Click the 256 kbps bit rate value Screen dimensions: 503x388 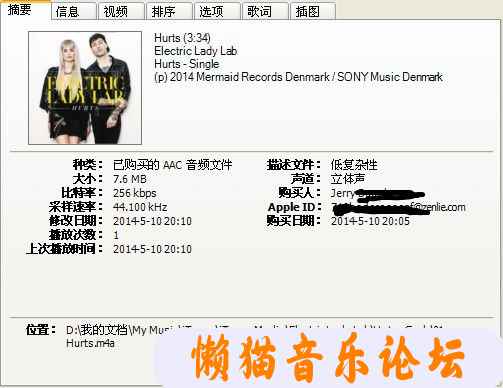135,193
